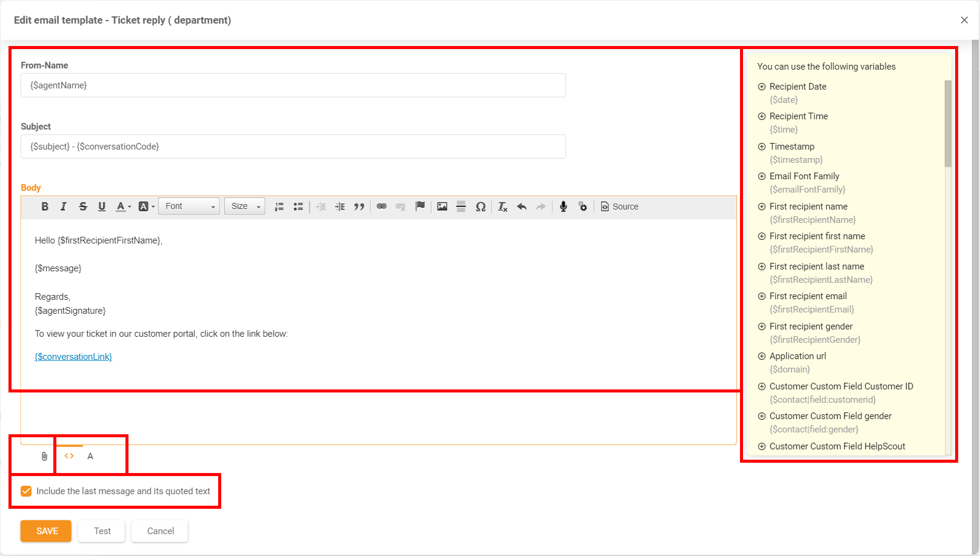Open the Font dropdown
980x556 pixels.
(x=189, y=207)
